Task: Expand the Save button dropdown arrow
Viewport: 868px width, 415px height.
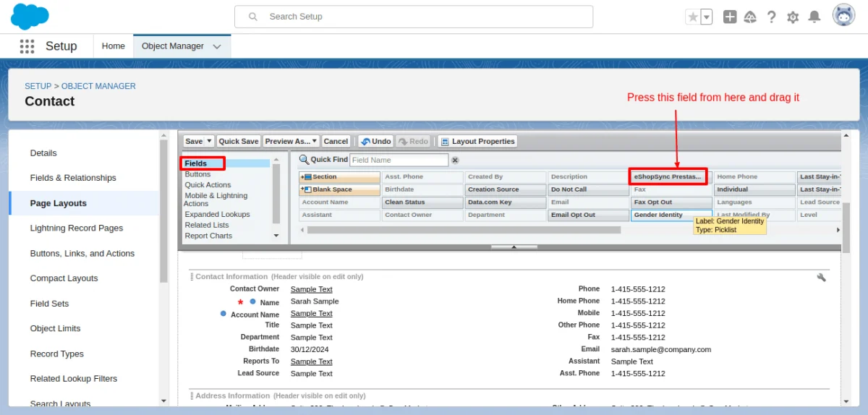Action: [210, 142]
